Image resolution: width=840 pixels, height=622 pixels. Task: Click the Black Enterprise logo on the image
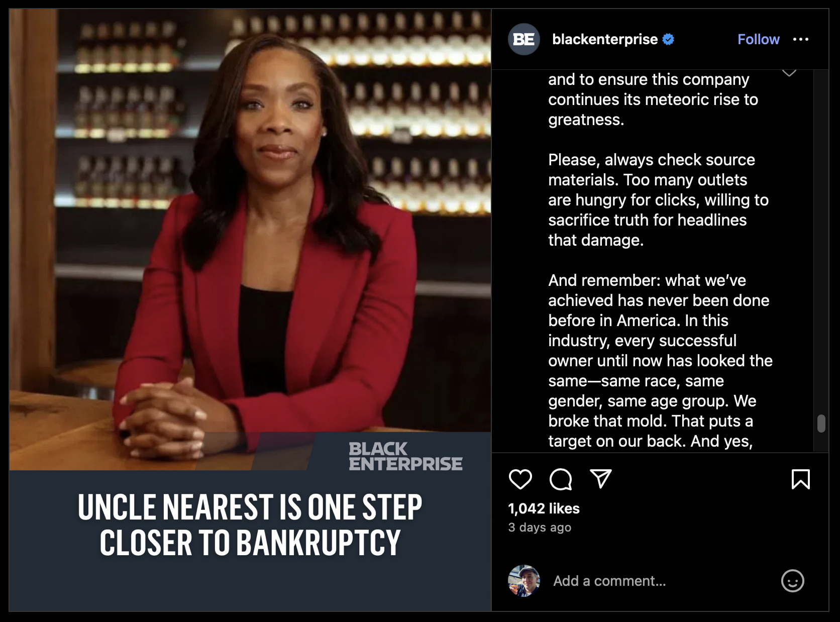pos(405,456)
